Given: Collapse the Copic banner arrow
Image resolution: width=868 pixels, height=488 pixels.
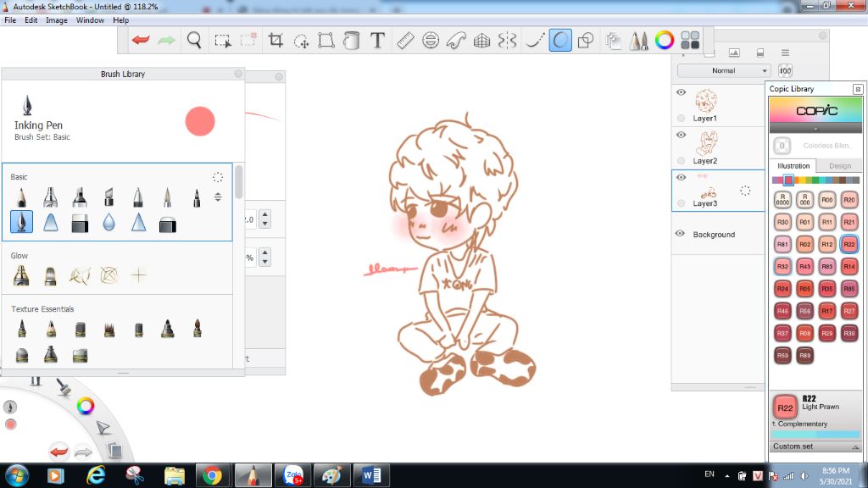Looking at the screenshot, I should (815, 129).
